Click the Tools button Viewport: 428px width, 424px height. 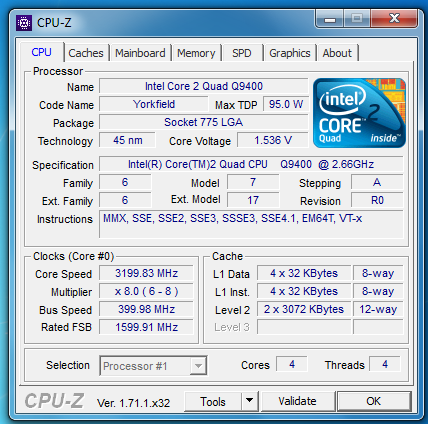[x=213, y=401]
